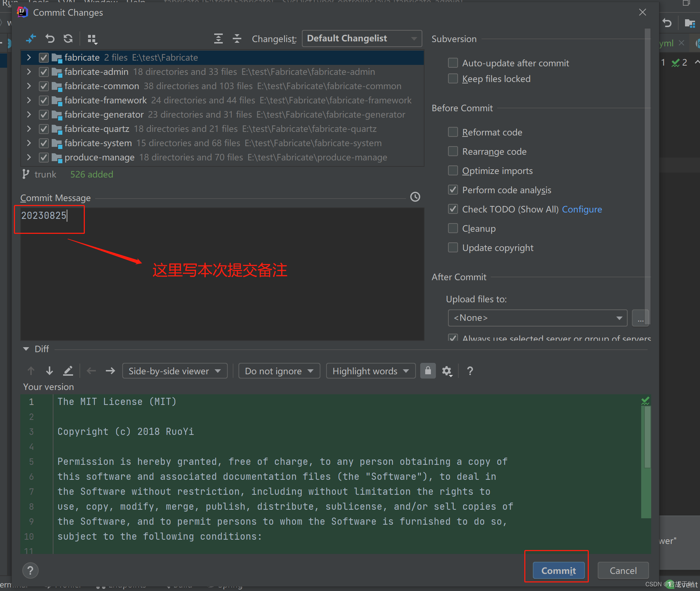The width and height of the screenshot is (700, 591).
Task: Expand the fabricate-admin tree node
Action: point(29,72)
